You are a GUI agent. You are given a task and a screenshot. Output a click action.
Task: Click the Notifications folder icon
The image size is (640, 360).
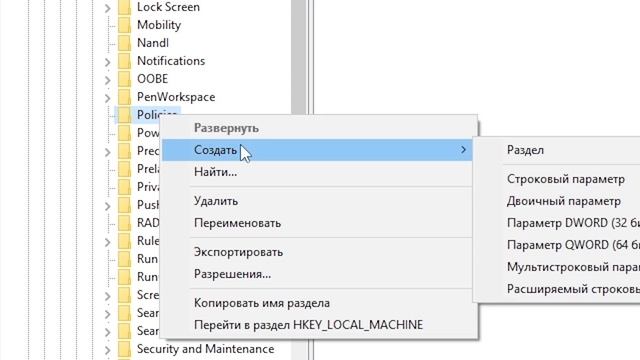tap(124, 61)
